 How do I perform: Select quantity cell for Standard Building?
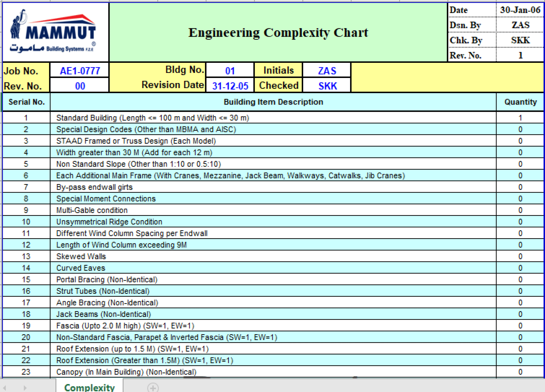(x=520, y=118)
